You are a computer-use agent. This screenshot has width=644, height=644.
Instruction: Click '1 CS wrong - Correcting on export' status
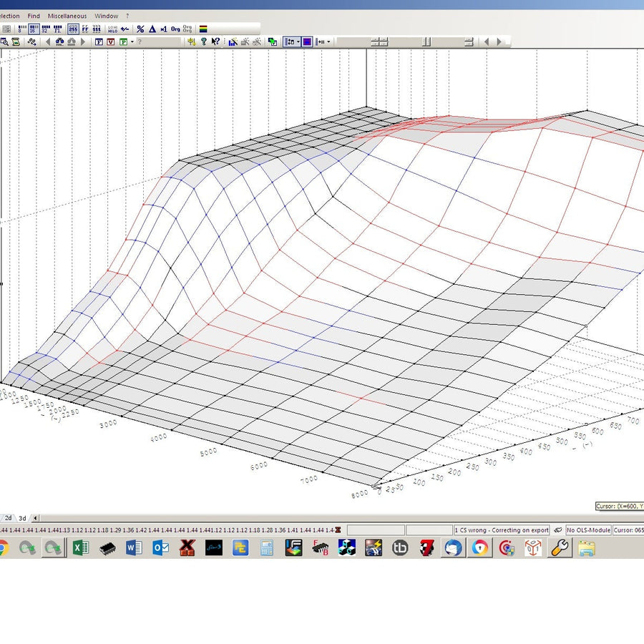(x=502, y=530)
